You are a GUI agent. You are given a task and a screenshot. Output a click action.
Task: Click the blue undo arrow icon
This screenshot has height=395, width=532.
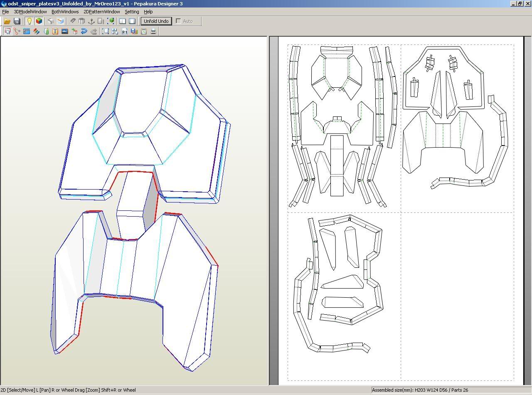tap(84, 31)
